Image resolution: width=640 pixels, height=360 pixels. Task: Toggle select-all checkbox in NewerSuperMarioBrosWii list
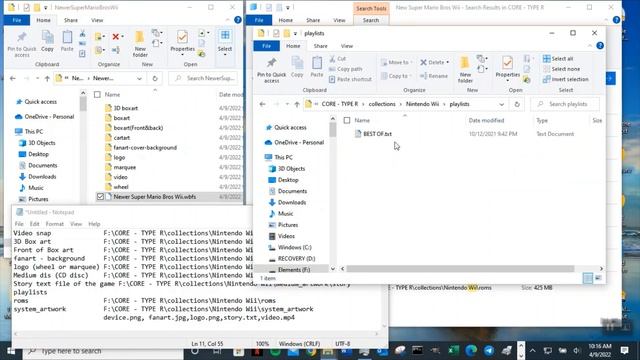coord(97,95)
